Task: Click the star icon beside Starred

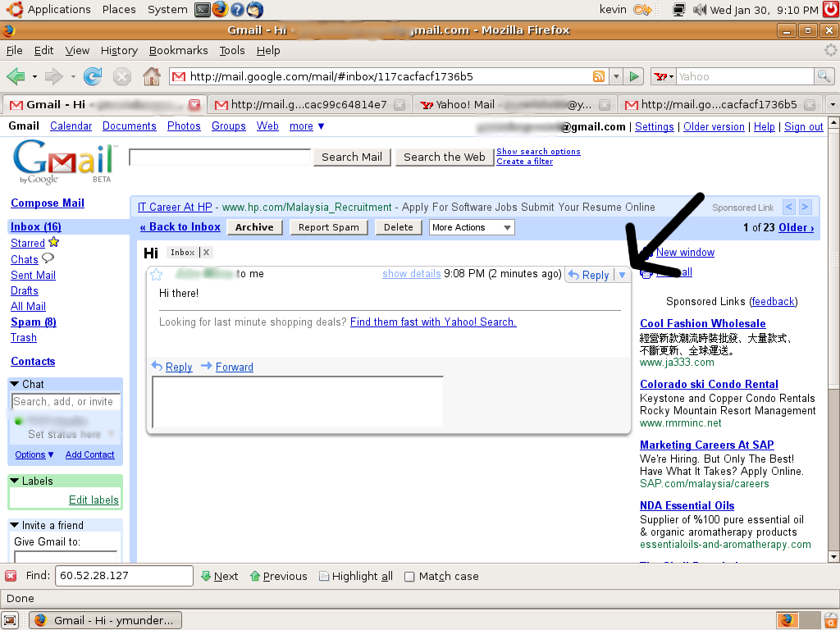Action: [53, 242]
